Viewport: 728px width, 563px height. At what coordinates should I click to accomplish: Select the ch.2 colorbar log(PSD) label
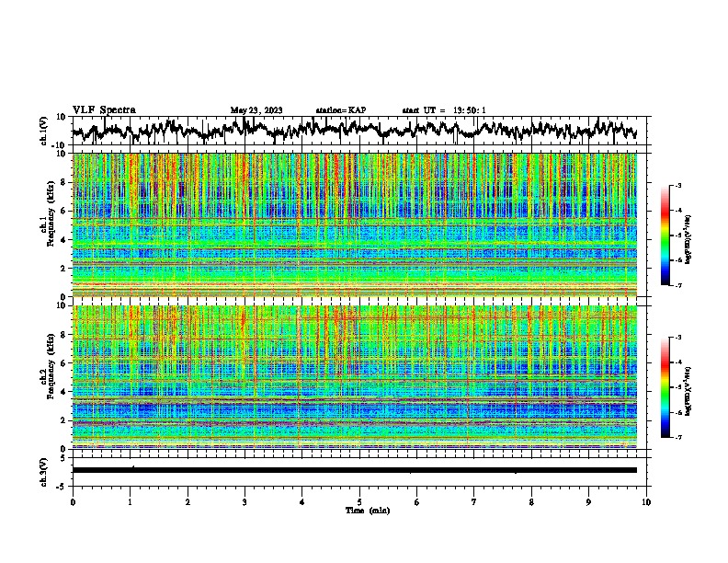pos(688,391)
